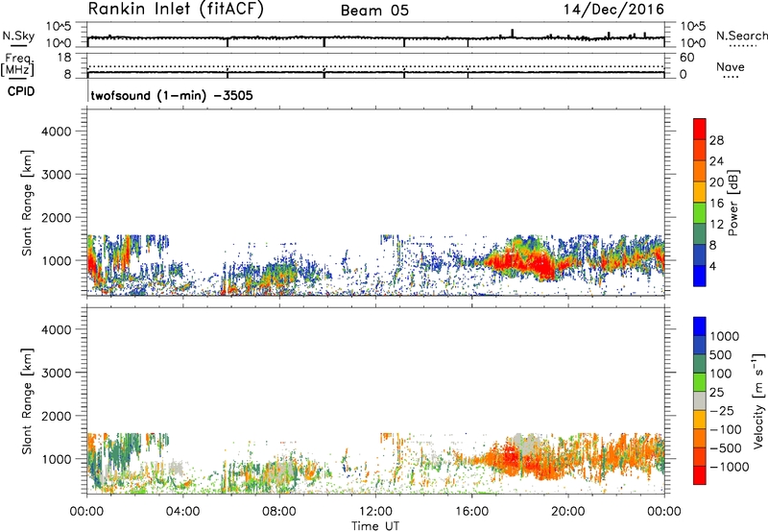
Task: Click the 'Rankin Inlet (fitACF)' title
Action: point(176,10)
